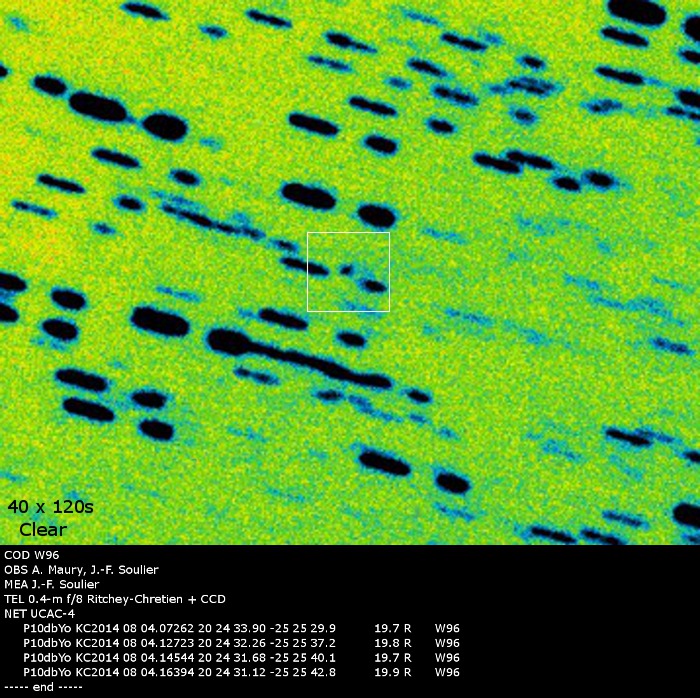Screen dimensions: 700x698
Task: Click the "----- end -----" footer line
Action: coord(43,687)
